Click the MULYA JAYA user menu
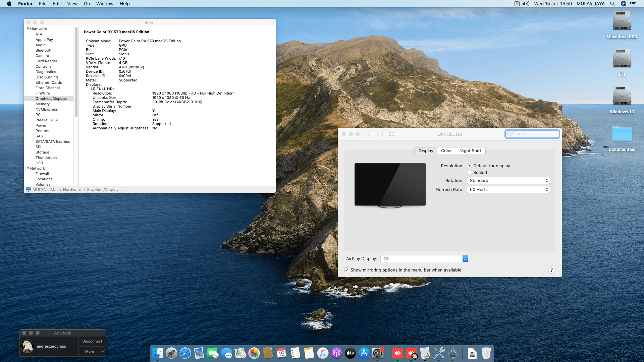The height and width of the screenshot is (362, 644). 591,4
